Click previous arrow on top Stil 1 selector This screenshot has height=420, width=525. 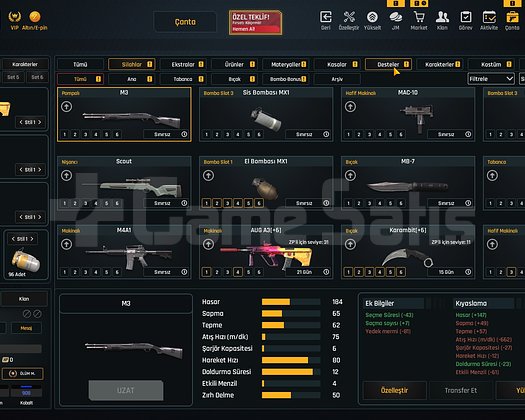tap(21, 122)
